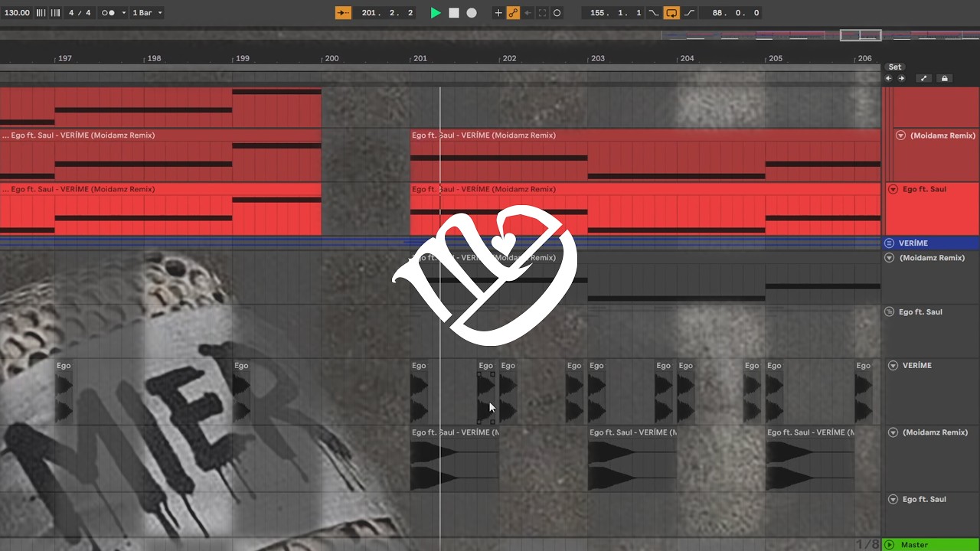Toggle the Follow playback button
980x551 pixels.
click(x=343, y=13)
